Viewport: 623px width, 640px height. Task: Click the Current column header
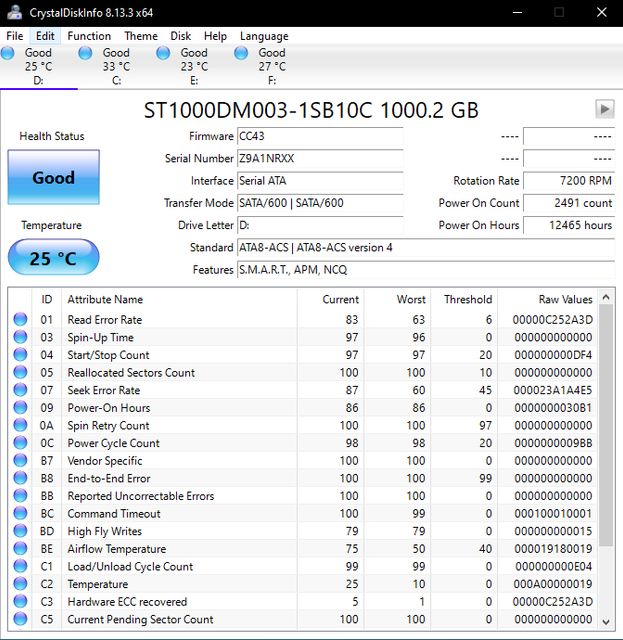click(330, 299)
